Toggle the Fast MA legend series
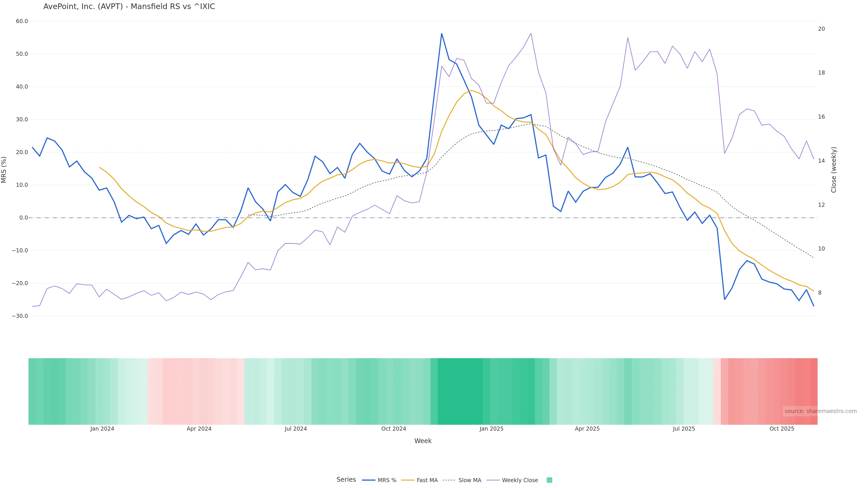 click(x=427, y=480)
